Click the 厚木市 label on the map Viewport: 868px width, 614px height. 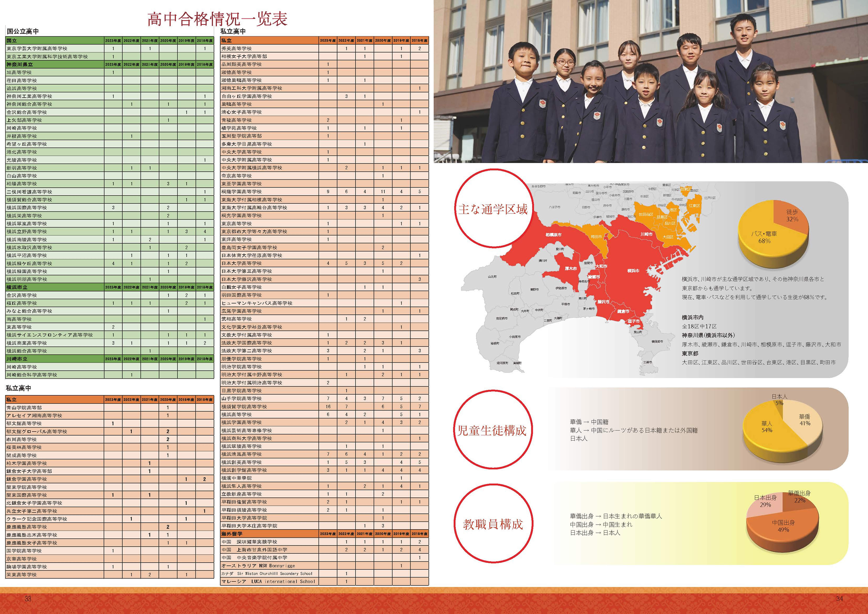[x=571, y=268]
